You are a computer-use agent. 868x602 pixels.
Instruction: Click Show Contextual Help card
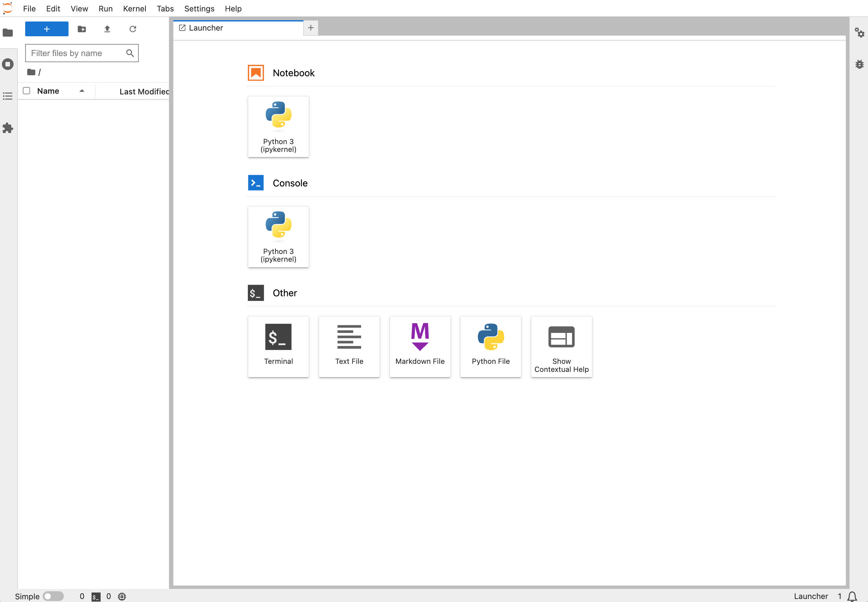click(x=561, y=347)
